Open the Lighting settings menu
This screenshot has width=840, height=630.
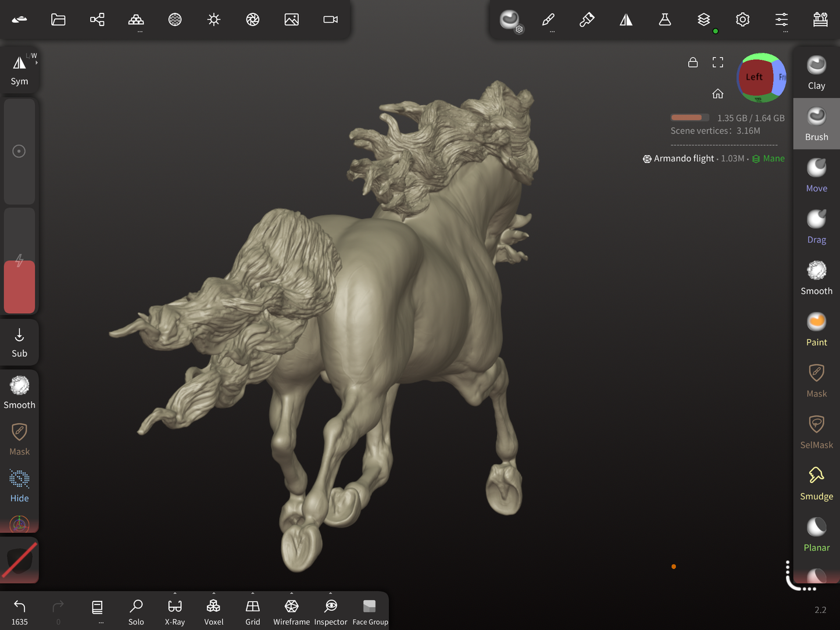tap(214, 20)
